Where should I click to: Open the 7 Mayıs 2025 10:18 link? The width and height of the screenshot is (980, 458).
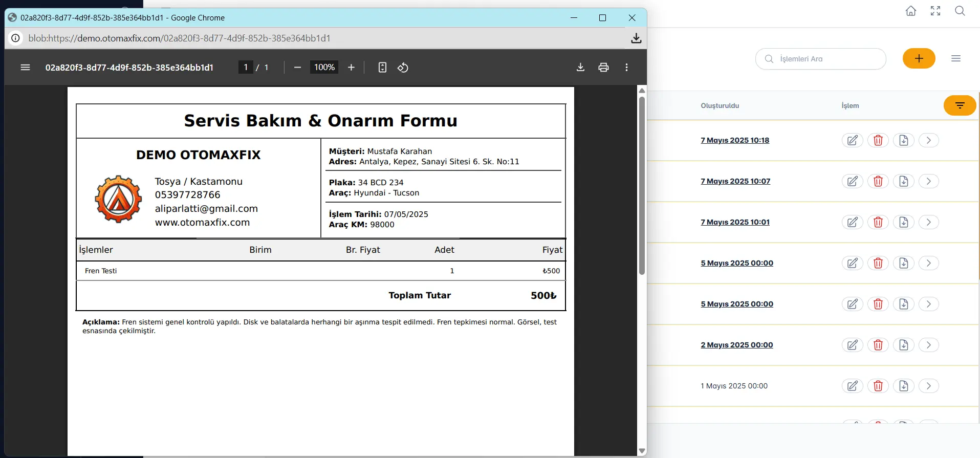(x=735, y=140)
